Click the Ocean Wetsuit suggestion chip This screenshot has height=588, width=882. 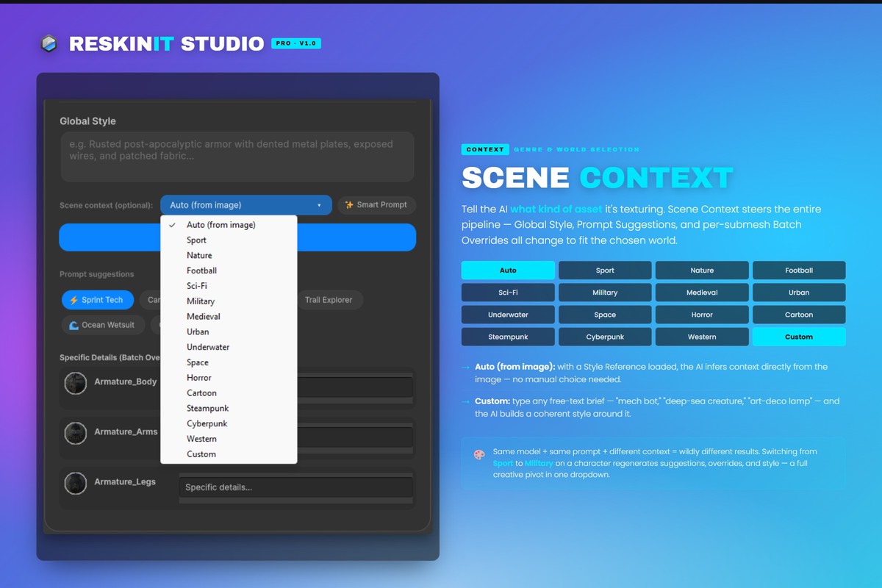(103, 325)
